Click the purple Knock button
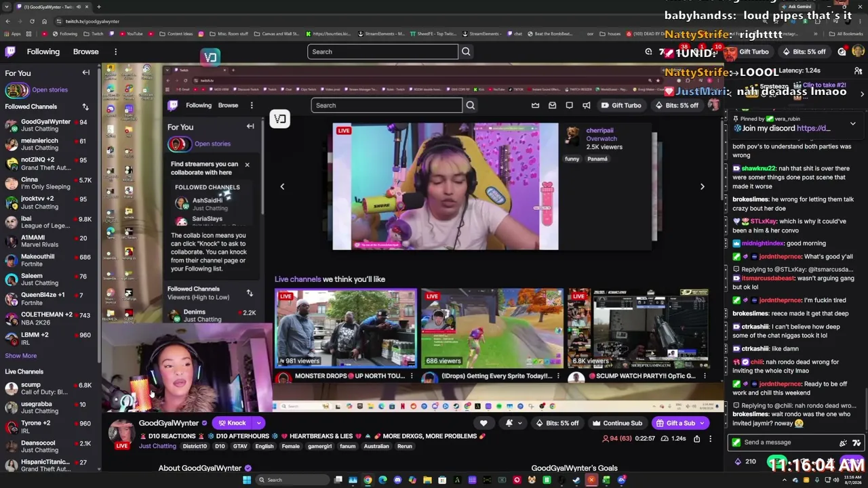The height and width of the screenshot is (488, 868). point(232,423)
